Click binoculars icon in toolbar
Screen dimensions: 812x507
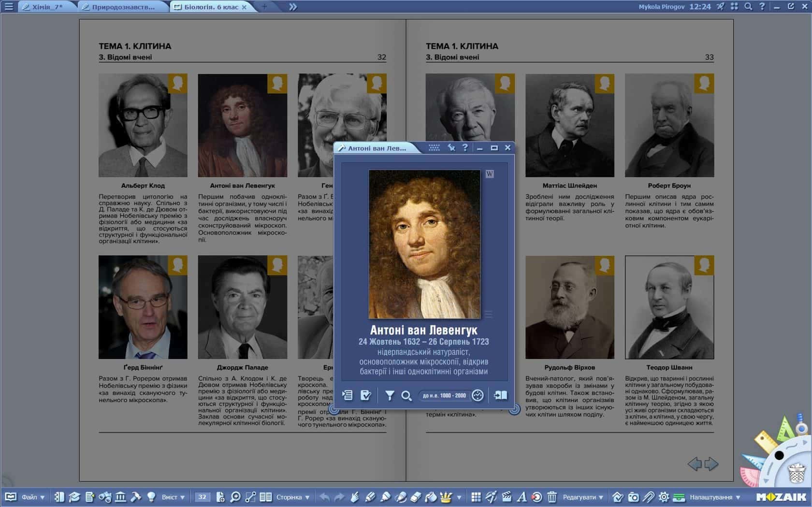pos(105,497)
